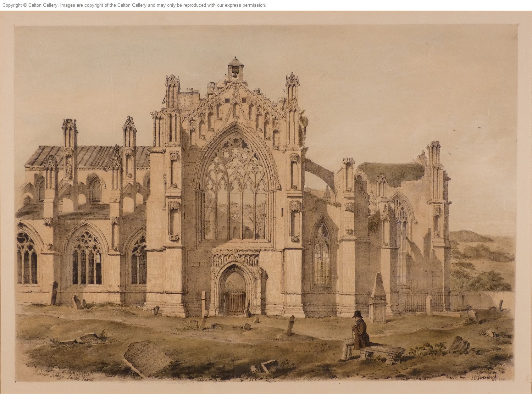Click the Calton Gallery copyright notice text

coord(134,5)
